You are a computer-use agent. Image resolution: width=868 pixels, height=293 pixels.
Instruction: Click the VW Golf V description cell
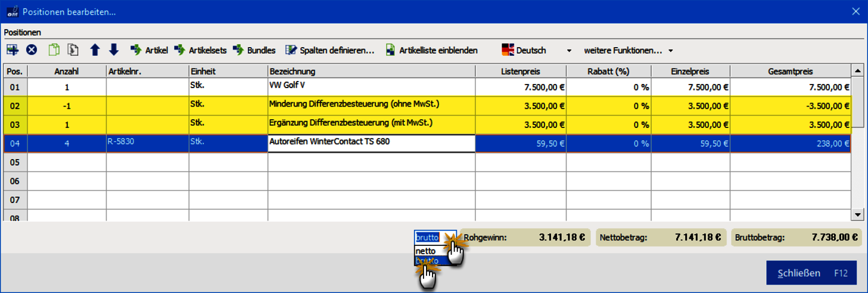[372, 87]
